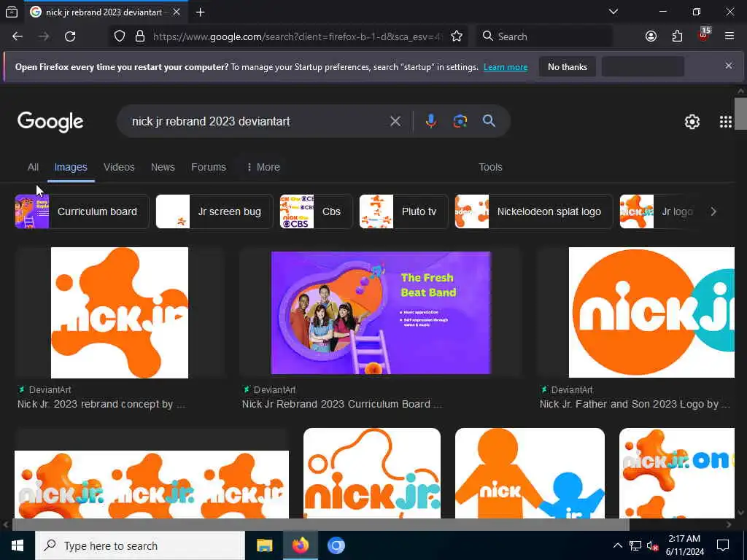Open the orange splat Nick Jr. concept image
This screenshot has width=747, height=560.
120,312
